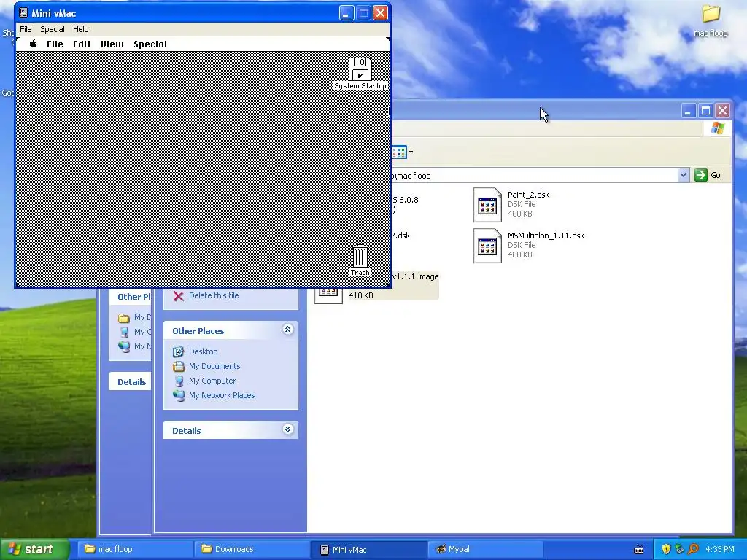Viewport: 747px width, 560px height.
Task: Select the System Startup disk icon
Action: pos(360,69)
